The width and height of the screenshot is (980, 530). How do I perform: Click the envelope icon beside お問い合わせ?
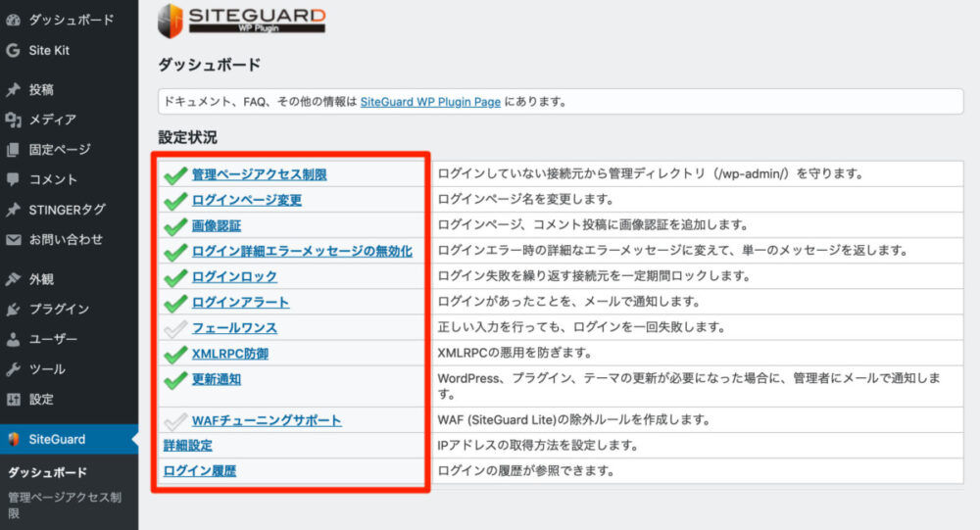[x=13, y=239]
